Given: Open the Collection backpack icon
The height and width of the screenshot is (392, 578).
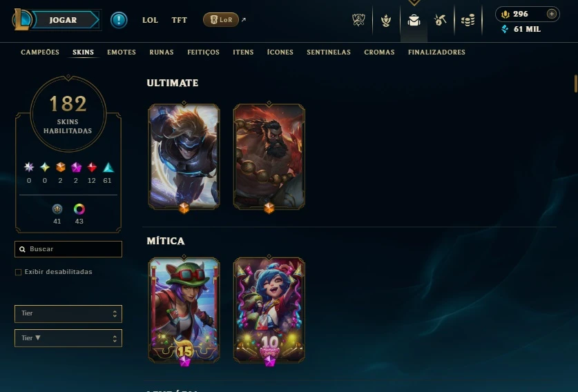Looking at the screenshot, I should (x=414, y=20).
